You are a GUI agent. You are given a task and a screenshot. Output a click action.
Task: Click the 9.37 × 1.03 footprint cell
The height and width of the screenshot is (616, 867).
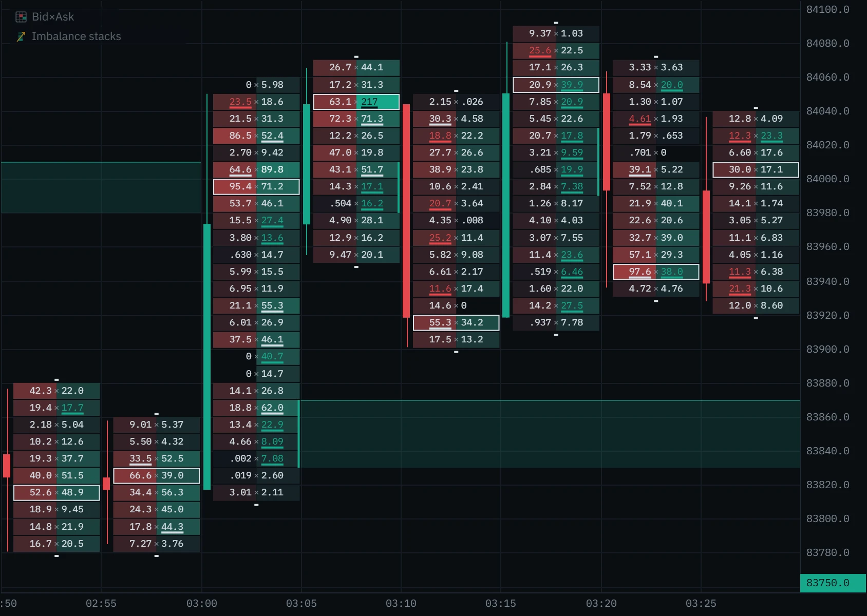[556, 33]
